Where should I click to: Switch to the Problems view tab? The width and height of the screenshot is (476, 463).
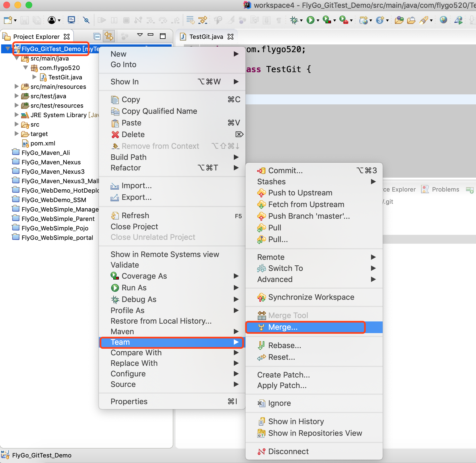click(440, 189)
